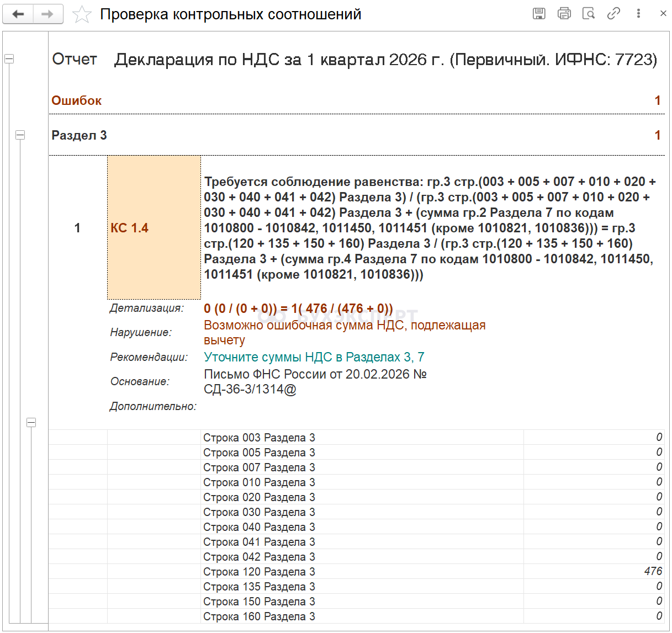
Task: Select row Строка 040 Раздела 3
Action: (356, 526)
